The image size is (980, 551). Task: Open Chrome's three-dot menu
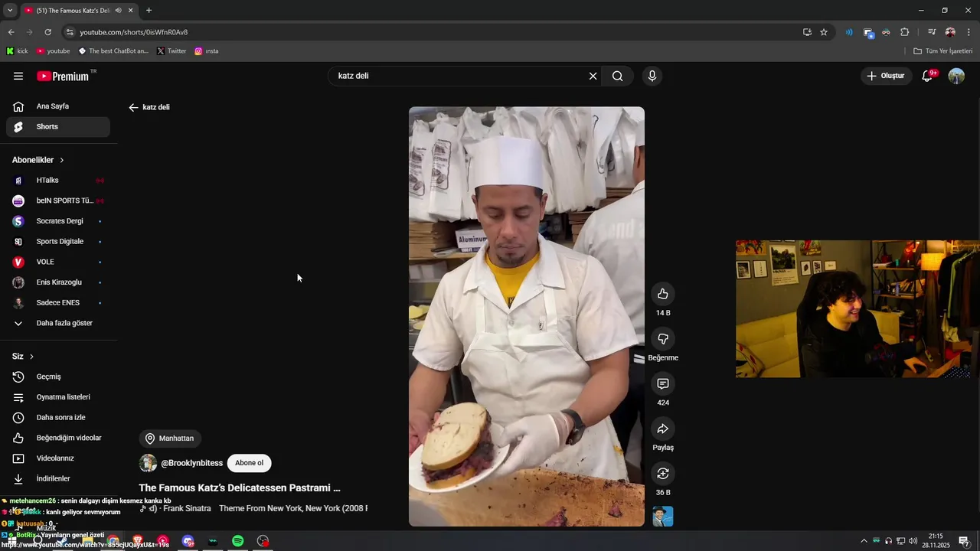[969, 32]
